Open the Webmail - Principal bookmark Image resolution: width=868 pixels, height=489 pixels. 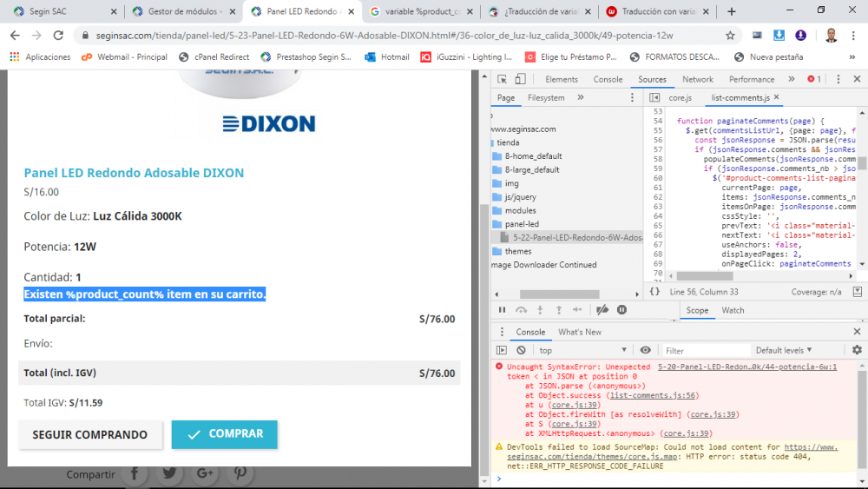(124, 56)
